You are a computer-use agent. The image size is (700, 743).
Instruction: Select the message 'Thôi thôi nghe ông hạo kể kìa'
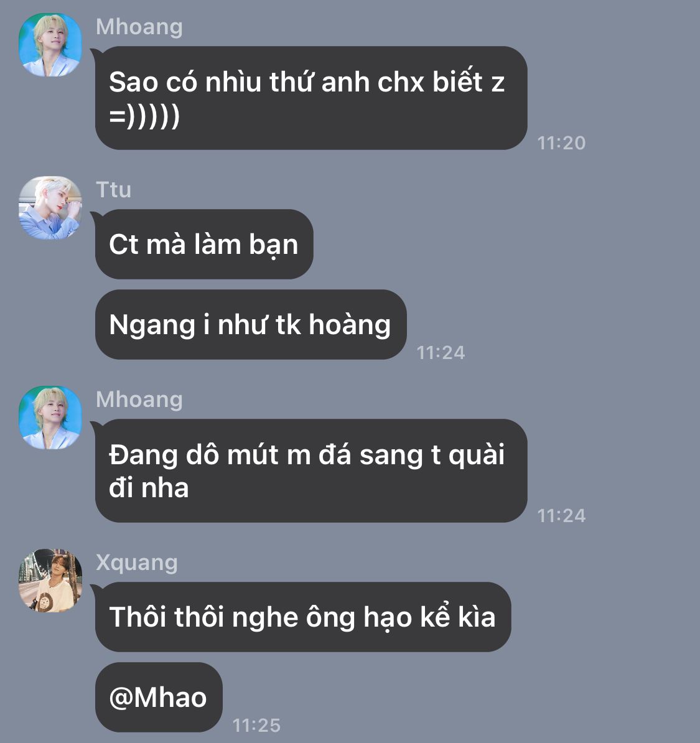pos(303,617)
